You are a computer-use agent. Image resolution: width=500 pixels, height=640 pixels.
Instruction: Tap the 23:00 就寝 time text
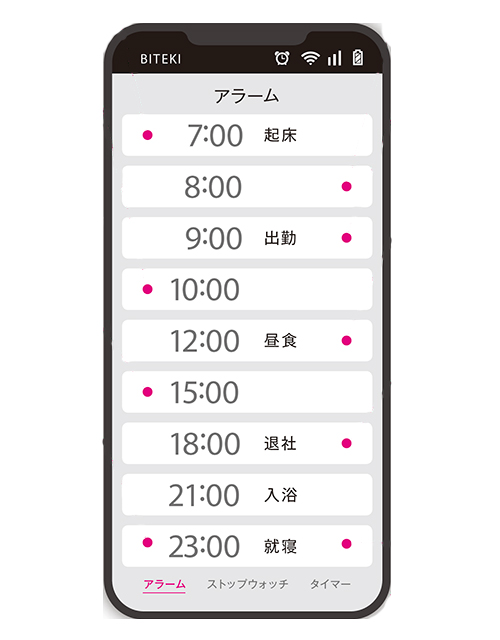coord(204,546)
